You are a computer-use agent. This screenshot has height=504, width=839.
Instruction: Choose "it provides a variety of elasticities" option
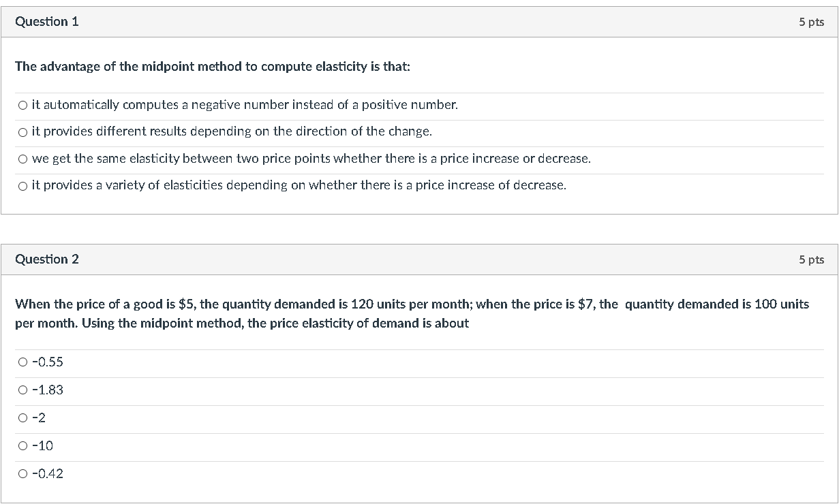pos(22,185)
